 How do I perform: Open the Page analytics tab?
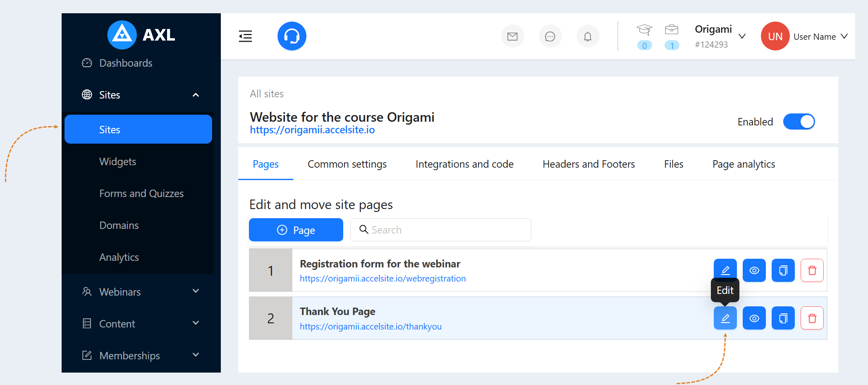[744, 164]
